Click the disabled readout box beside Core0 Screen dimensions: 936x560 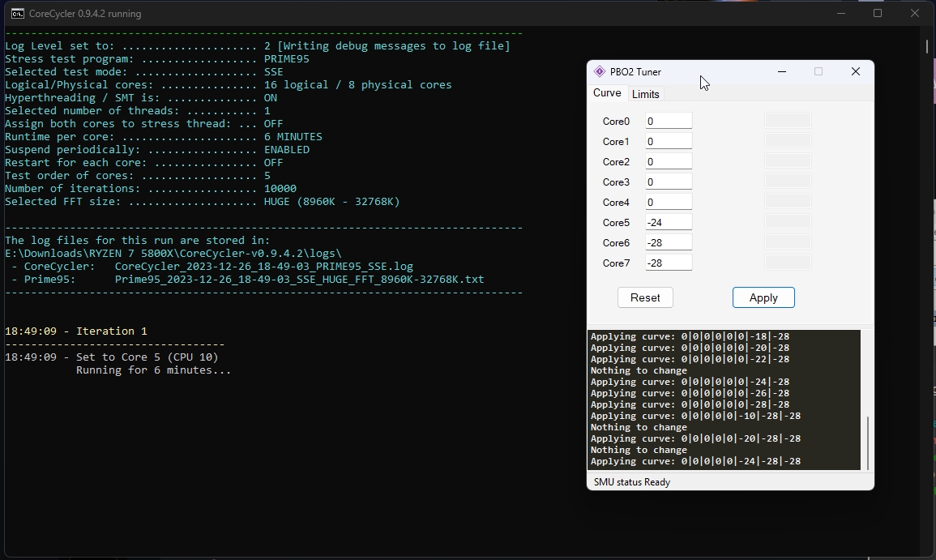pyautogui.click(x=788, y=122)
